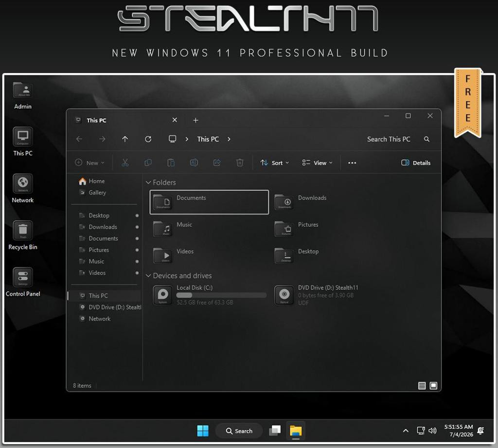Click the Delete trash icon
The height and width of the screenshot is (448, 498).
(x=240, y=162)
